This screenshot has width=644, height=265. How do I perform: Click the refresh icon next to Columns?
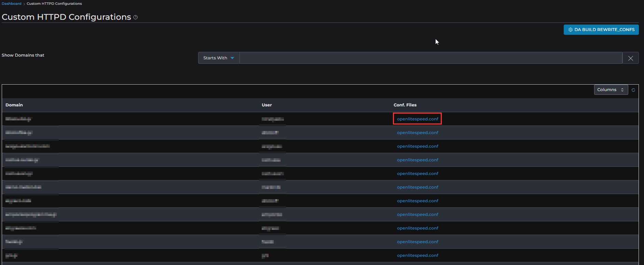633,90
